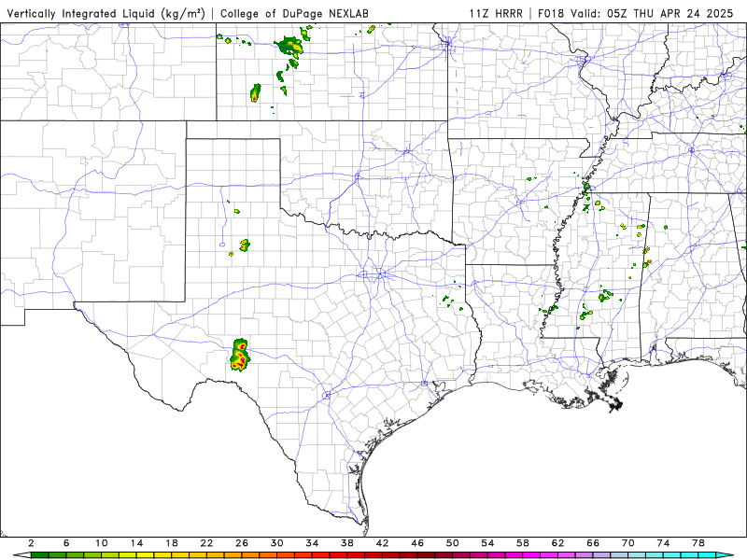Click the isolated red-core cell in western Kansas
The width and height of the screenshot is (747, 560).
coord(255,92)
